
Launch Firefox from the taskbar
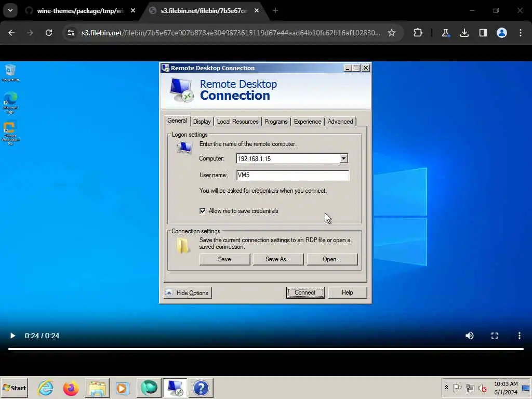pyautogui.click(x=71, y=388)
